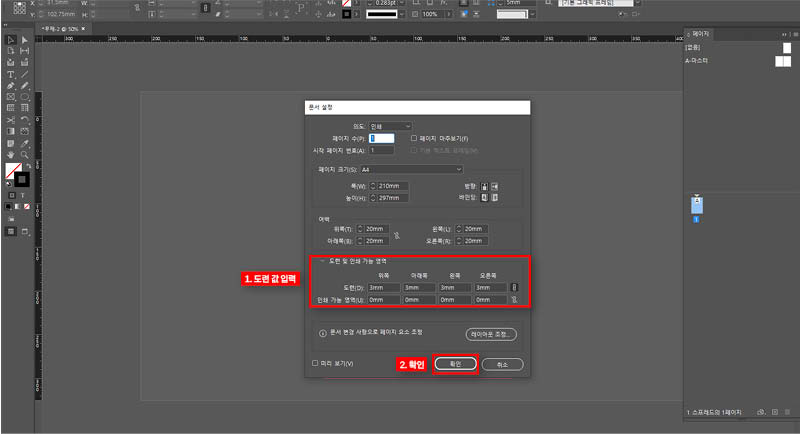Click the Stroke color swatch in toolbox

point(22,180)
